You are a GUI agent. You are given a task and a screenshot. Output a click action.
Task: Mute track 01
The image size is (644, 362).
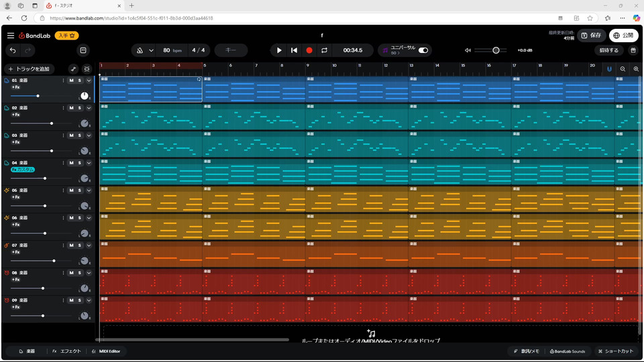(72, 80)
